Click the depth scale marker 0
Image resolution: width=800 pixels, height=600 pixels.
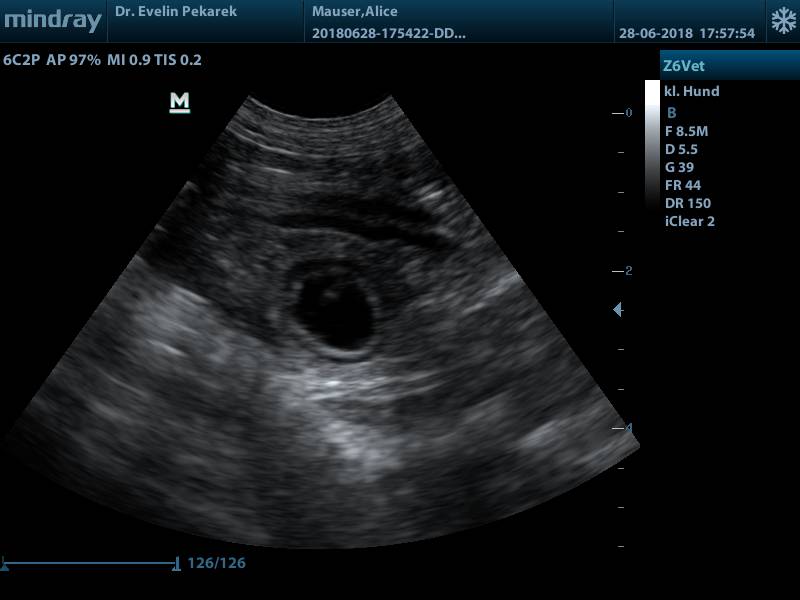point(629,113)
